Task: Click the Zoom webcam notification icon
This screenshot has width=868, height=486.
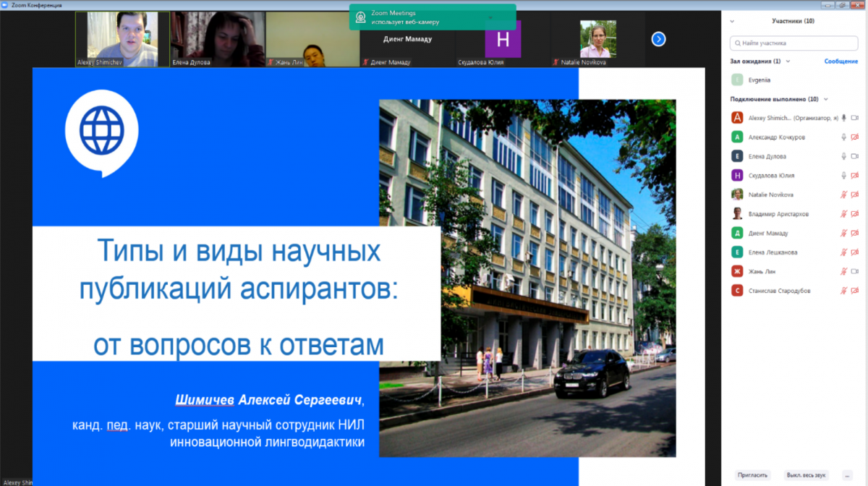Action: click(359, 17)
